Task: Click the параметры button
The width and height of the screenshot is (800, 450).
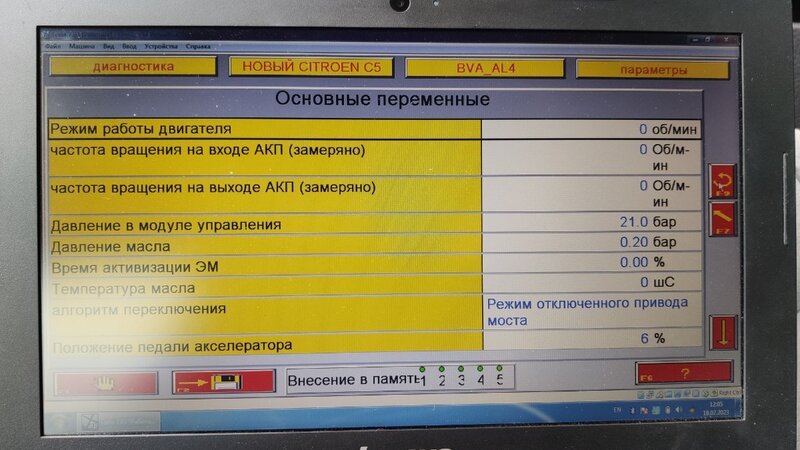Action: [x=653, y=70]
